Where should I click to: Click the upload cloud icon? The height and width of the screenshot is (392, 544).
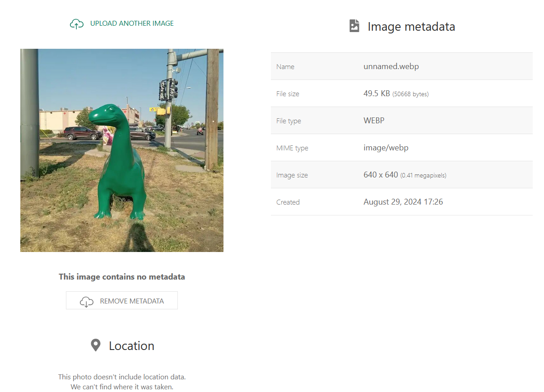tap(77, 24)
